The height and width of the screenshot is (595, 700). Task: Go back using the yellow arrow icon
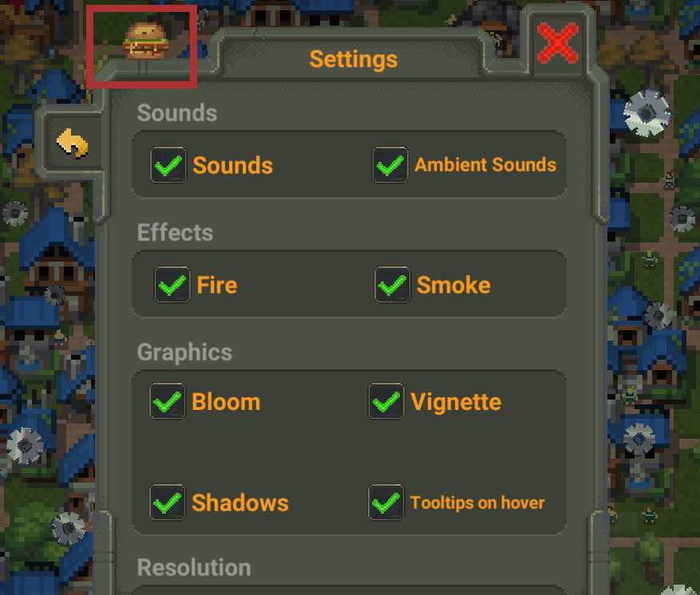[x=73, y=144]
